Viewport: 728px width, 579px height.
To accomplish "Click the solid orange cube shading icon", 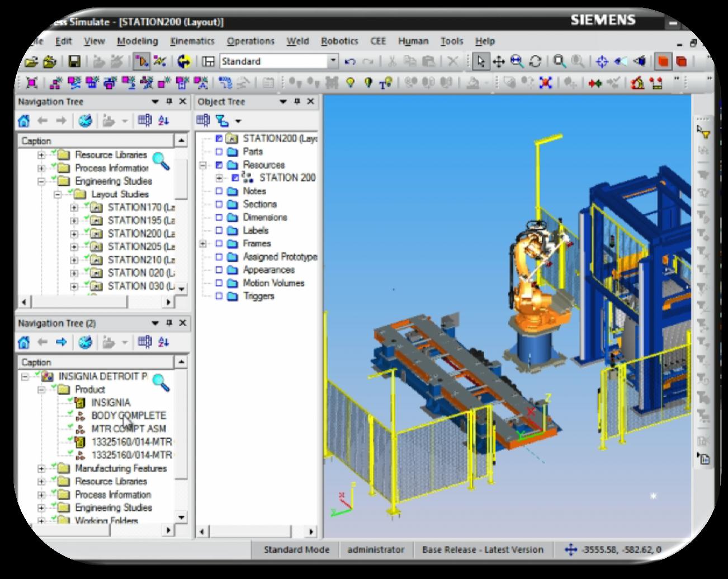I will click(x=664, y=62).
